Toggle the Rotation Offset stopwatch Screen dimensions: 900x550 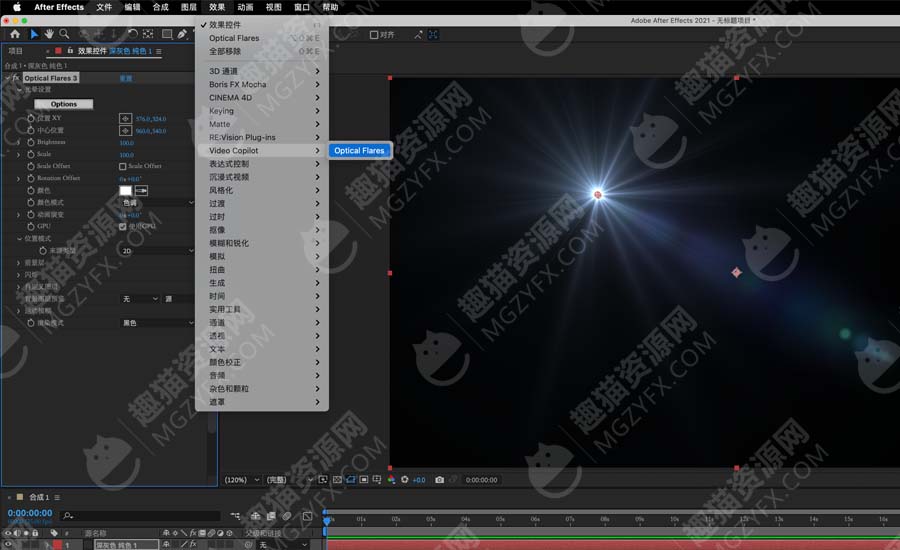31,179
